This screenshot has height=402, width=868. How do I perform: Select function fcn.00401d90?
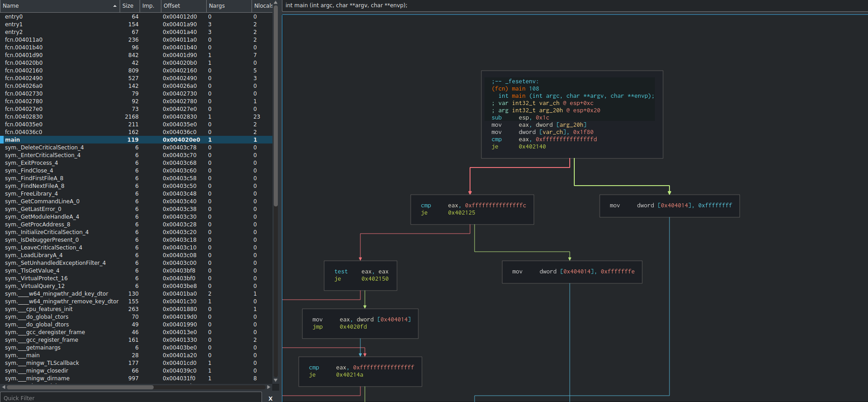coord(136,55)
